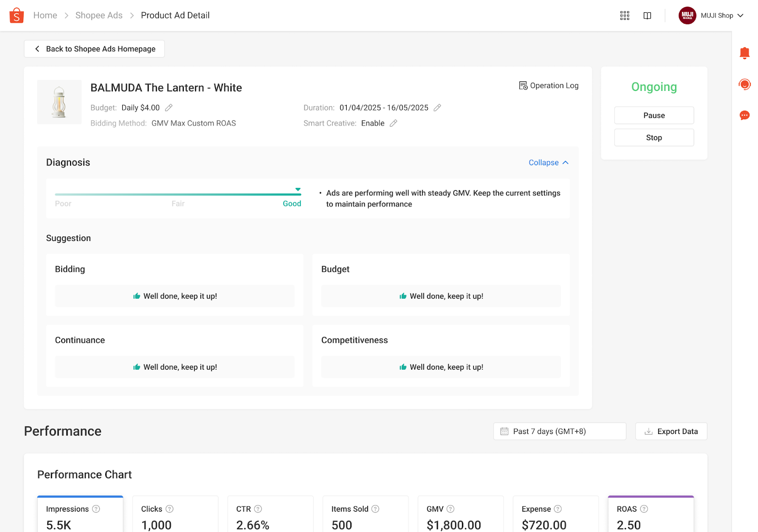This screenshot has height=532, width=758.
Task: Click the Ongoing status text
Action: click(654, 87)
